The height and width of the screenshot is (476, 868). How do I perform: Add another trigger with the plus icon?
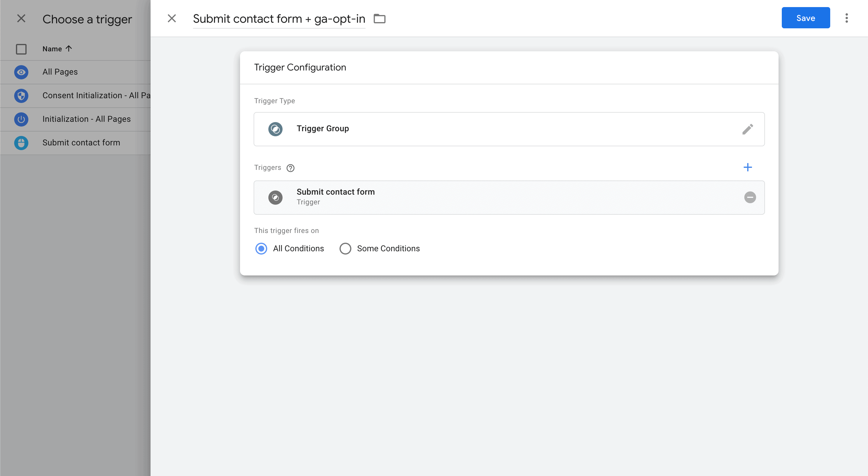click(x=747, y=167)
